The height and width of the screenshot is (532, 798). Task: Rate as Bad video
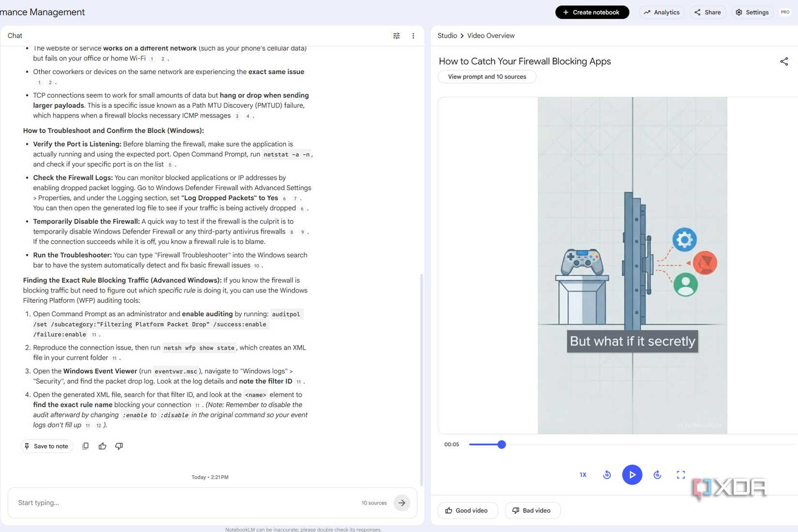[x=532, y=510]
